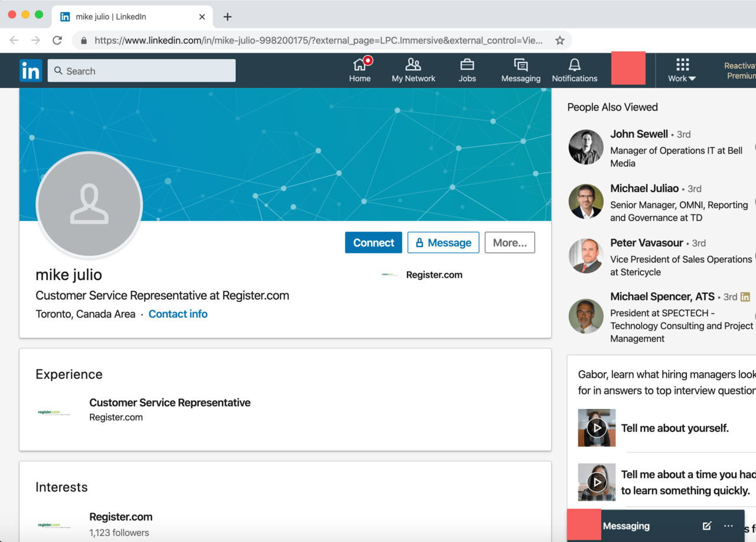Compose a new message icon
This screenshot has height=542, width=756.
tap(707, 525)
